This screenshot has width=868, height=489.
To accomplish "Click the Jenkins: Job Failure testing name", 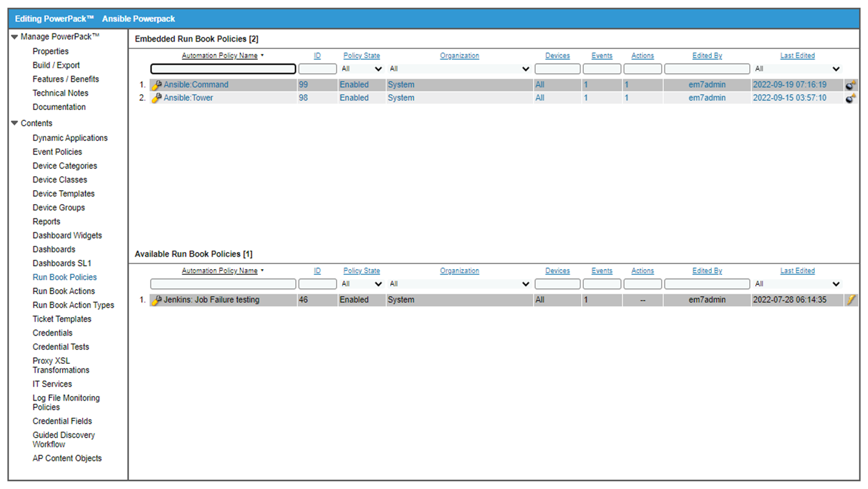I will click(211, 300).
